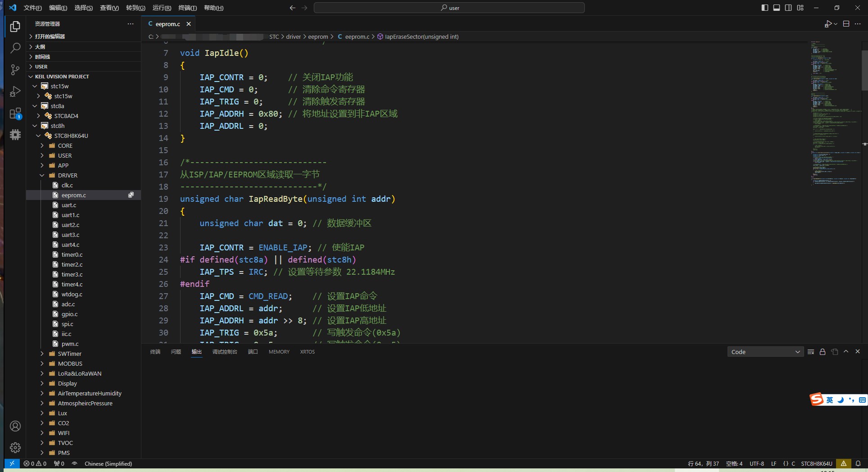
Task: Click the Run Code icon in editor title
Action: pos(828,24)
